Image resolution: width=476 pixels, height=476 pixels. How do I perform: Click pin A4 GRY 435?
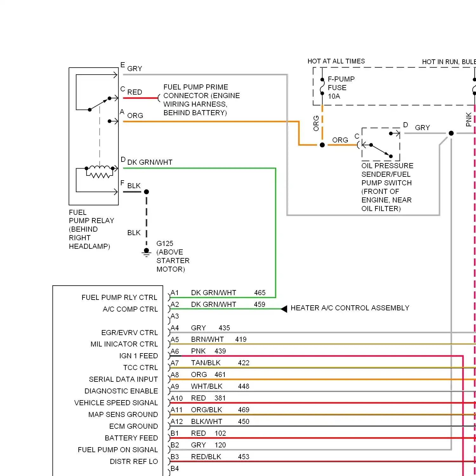click(x=200, y=328)
